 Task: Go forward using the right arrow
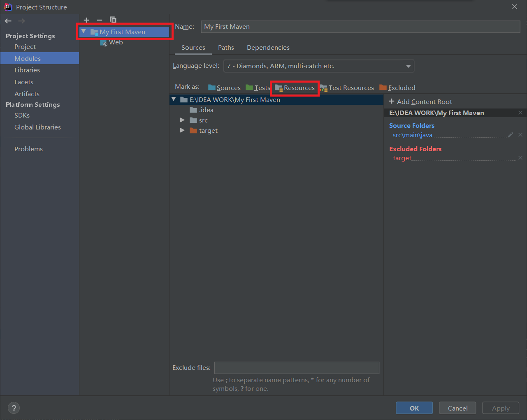click(x=21, y=21)
